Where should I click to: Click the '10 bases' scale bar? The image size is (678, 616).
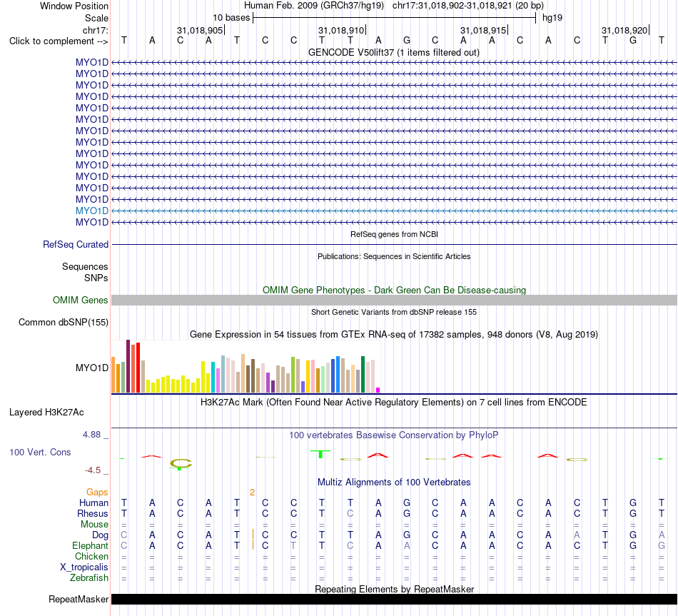[394, 18]
